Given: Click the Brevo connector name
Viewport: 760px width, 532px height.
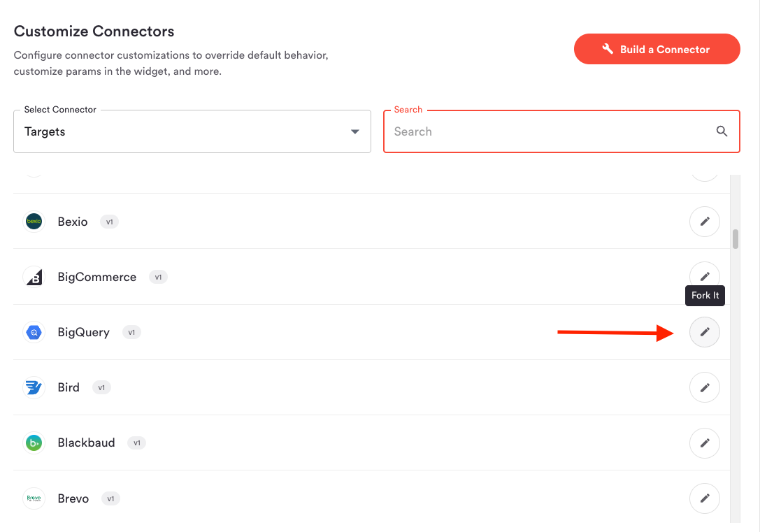Looking at the screenshot, I should pos(73,498).
